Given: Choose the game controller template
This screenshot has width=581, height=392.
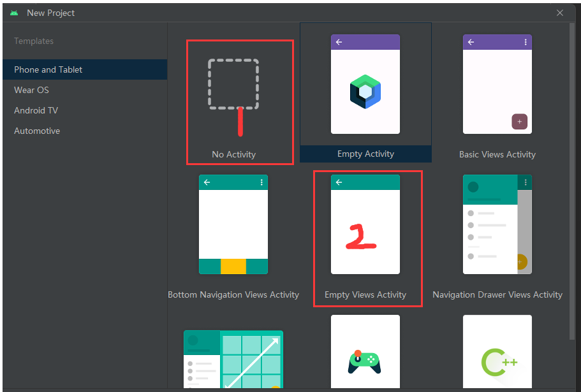Looking at the screenshot, I should [365, 352].
